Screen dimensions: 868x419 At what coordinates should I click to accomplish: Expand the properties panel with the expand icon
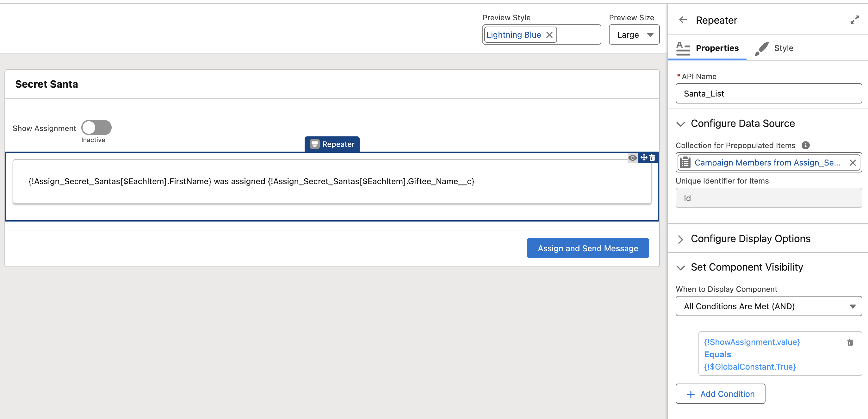click(x=854, y=20)
